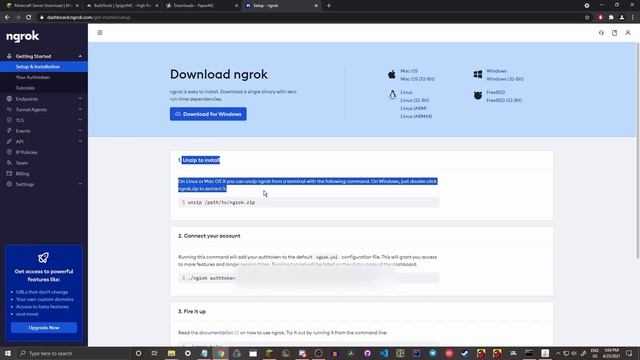Open the user account icon
Screen dimensions: 640x360
point(628,33)
